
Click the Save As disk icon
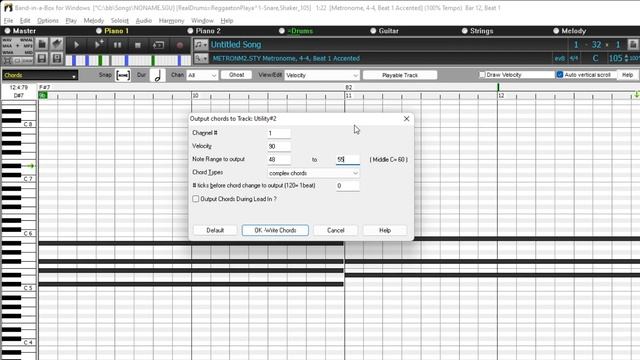57,58
